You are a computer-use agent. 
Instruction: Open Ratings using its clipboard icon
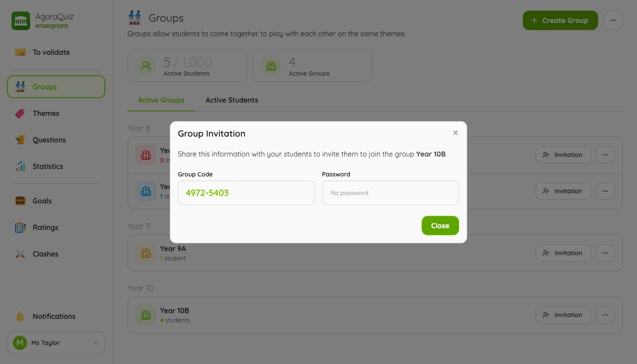(x=20, y=227)
